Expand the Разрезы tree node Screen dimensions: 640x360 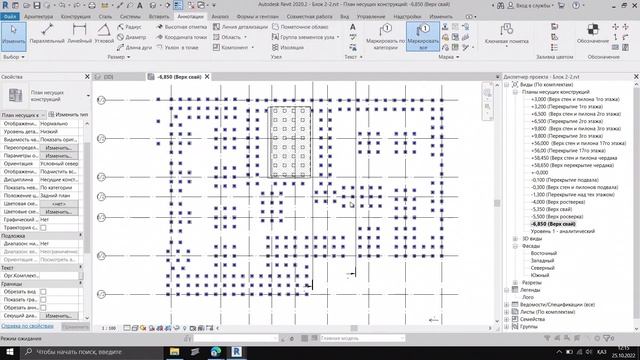pyautogui.click(x=515, y=282)
